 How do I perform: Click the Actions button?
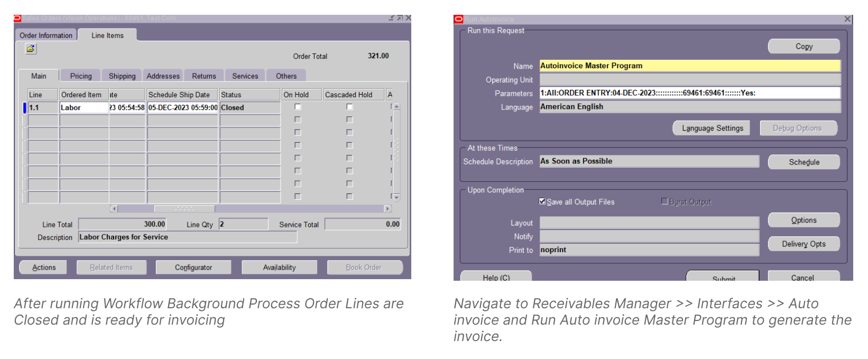tap(44, 268)
